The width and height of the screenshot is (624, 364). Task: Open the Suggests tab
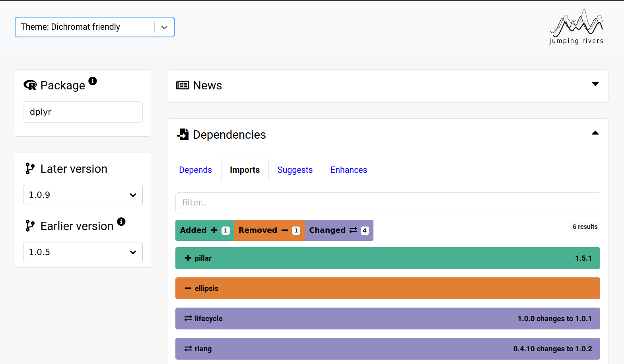coord(295,170)
